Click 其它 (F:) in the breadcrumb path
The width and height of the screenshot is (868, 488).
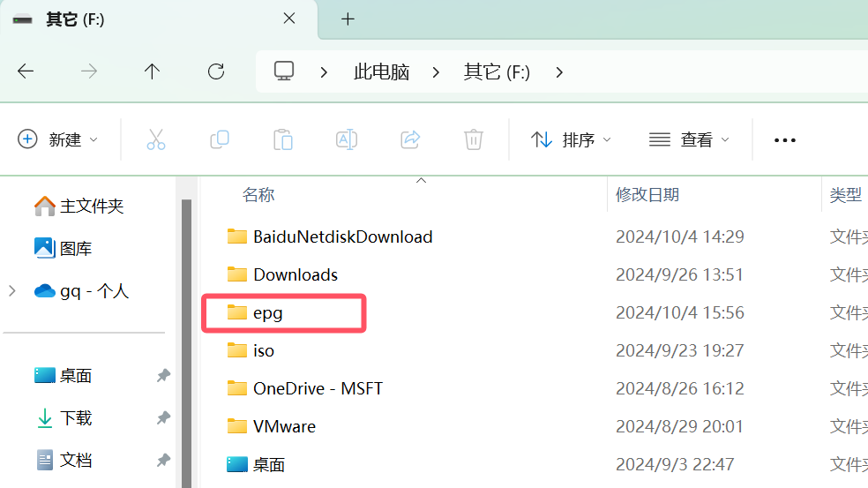click(497, 72)
